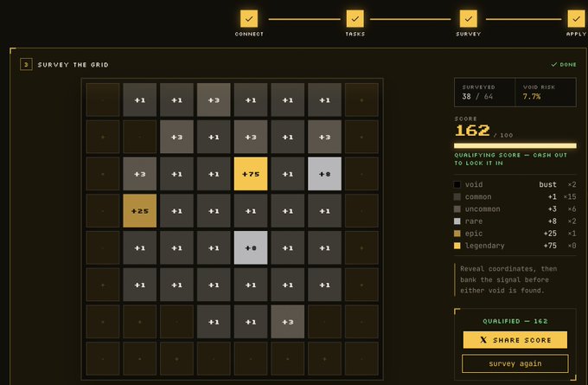The image size is (588, 385).
Task: Click the common color swatch in legend
Action: (x=457, y=196)
